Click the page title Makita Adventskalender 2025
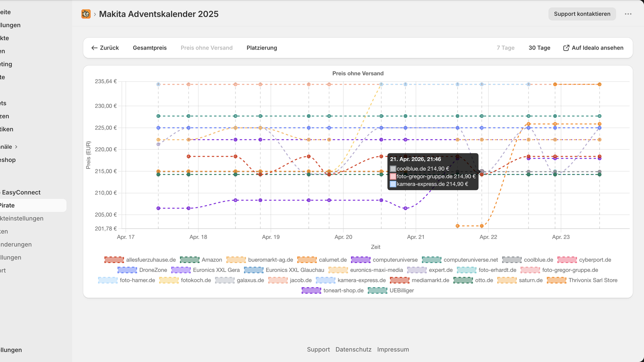 click(x=159, y=14)
